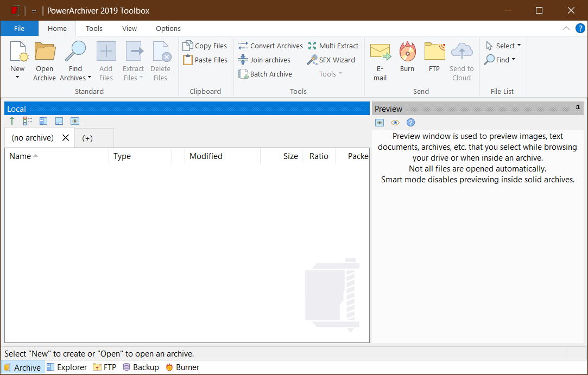Click the Extract Files icon
588x375 pixels.
tap(134, 52)
